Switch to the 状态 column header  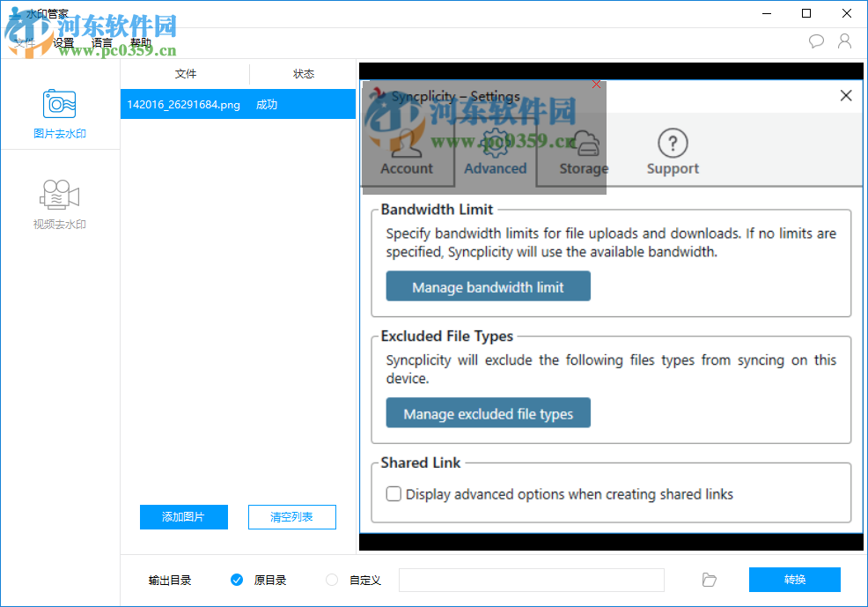point(302,74)
